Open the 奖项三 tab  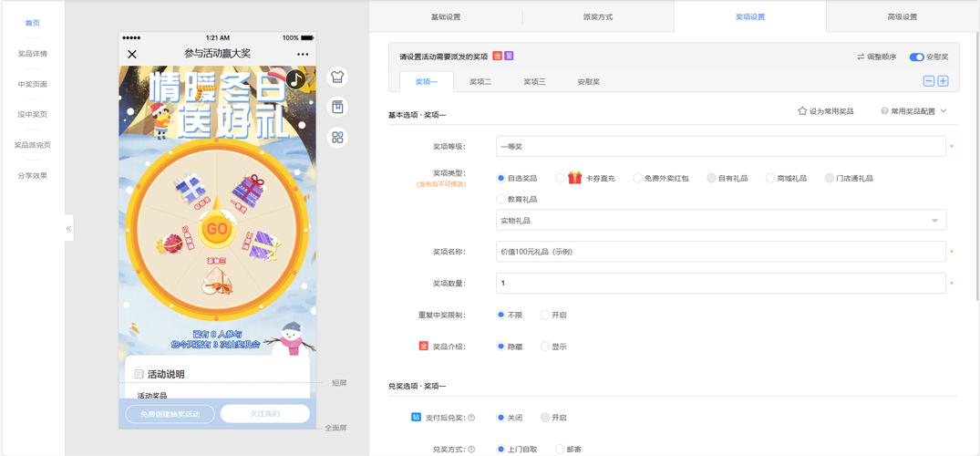pos(534,82)
